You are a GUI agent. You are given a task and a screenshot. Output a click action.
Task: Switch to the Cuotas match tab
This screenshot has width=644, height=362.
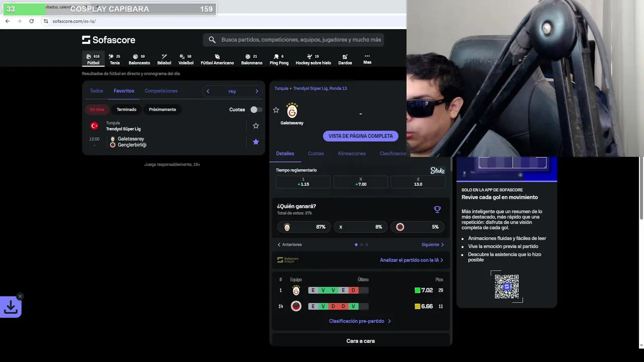pyautogui.click(x=316, y=153)
